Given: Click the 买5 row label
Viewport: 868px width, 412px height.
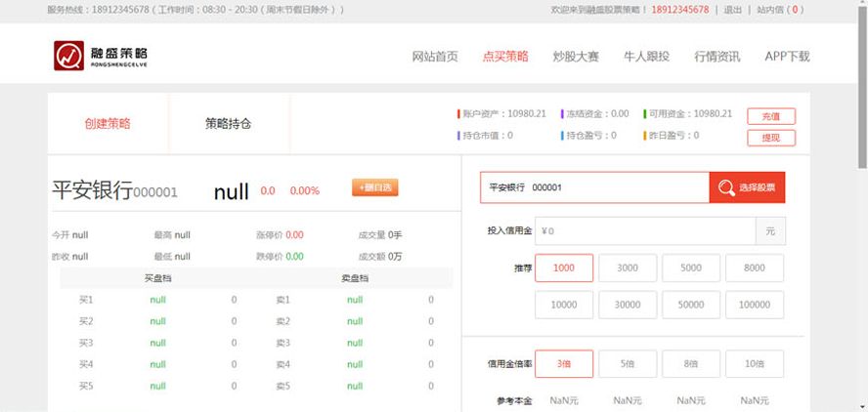Looking at the screenshot, I should [x=86, y=386].
